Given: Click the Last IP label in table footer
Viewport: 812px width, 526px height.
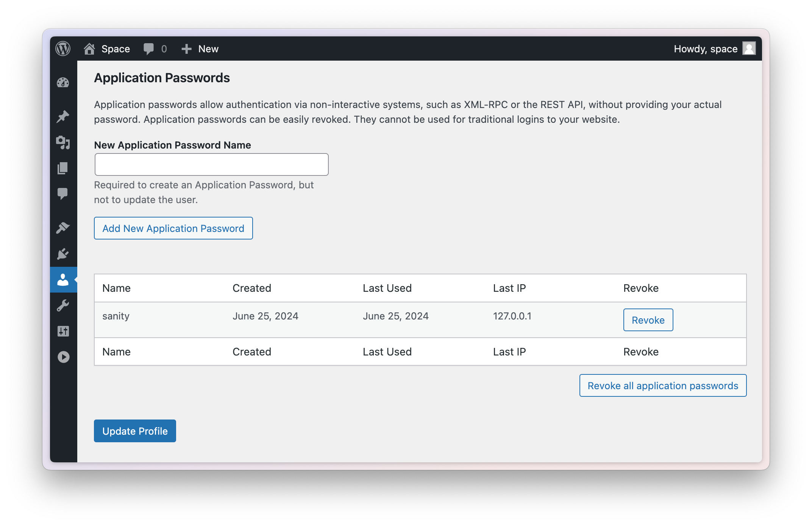Looking at the screenshot, I should pos(509,352).
